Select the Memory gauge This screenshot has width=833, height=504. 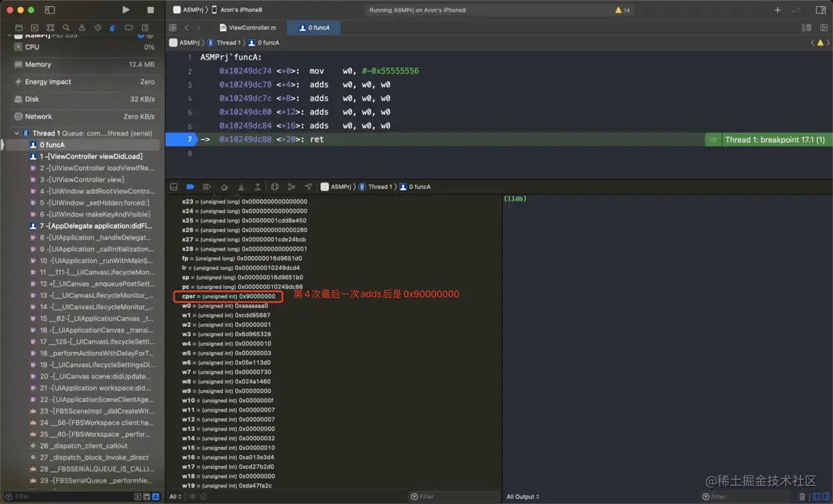click(85, 65)
